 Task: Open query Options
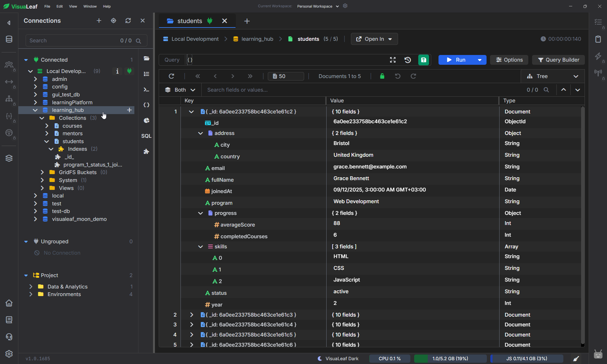click(x=509, y=60)
